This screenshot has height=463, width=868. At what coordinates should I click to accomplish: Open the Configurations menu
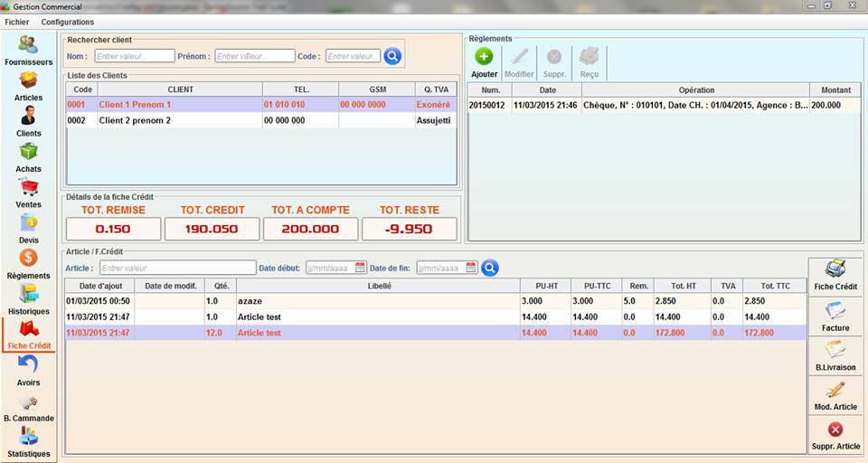pyautogui.click(x=68, y=22)
